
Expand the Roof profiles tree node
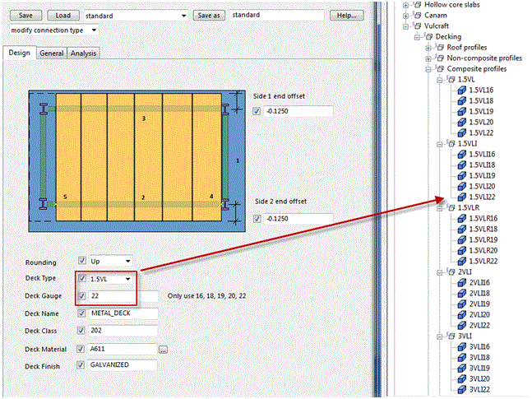pos(427,47)
